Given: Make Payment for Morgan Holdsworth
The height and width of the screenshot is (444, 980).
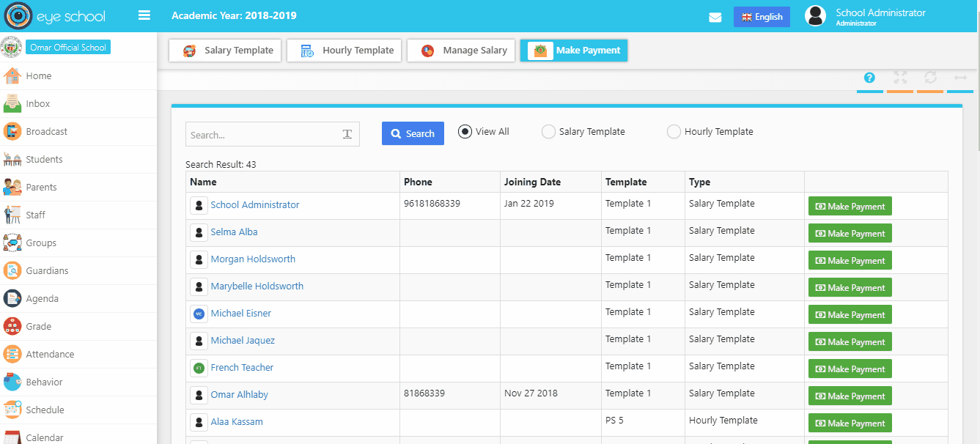Looking at the screenshot, I should 850,261.
